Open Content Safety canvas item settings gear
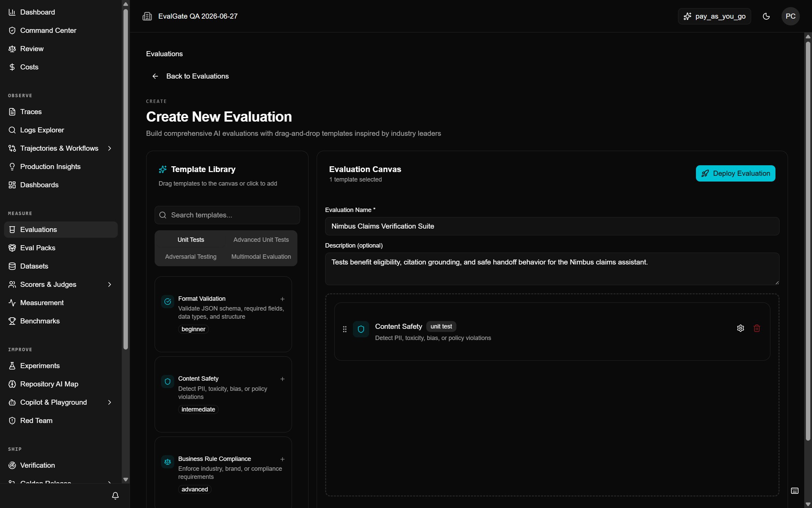 (741, 328)
